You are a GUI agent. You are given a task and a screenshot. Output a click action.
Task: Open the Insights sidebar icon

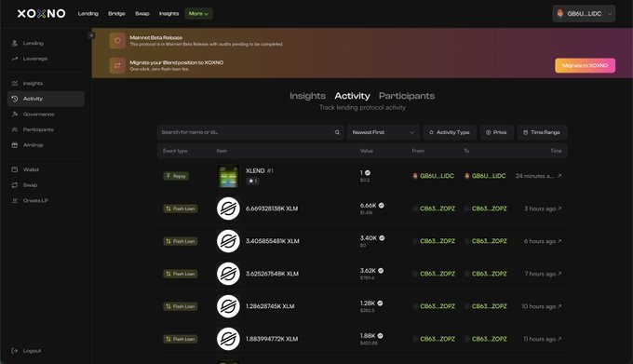pos(15,83)
